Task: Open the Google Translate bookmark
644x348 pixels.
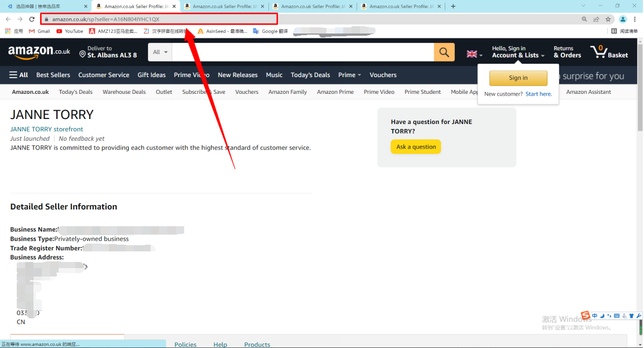Action: [270, 31]
